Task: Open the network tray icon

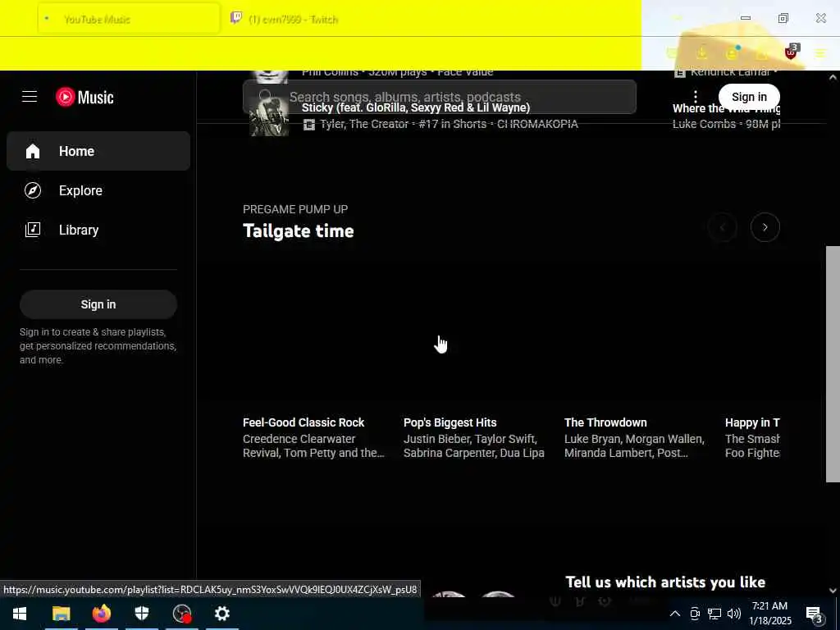Action: [714, 614]
